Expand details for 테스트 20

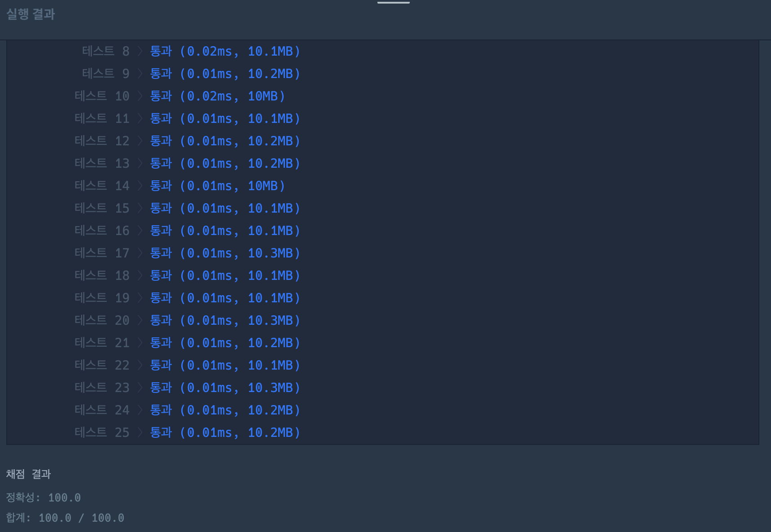tap(140, 320)
